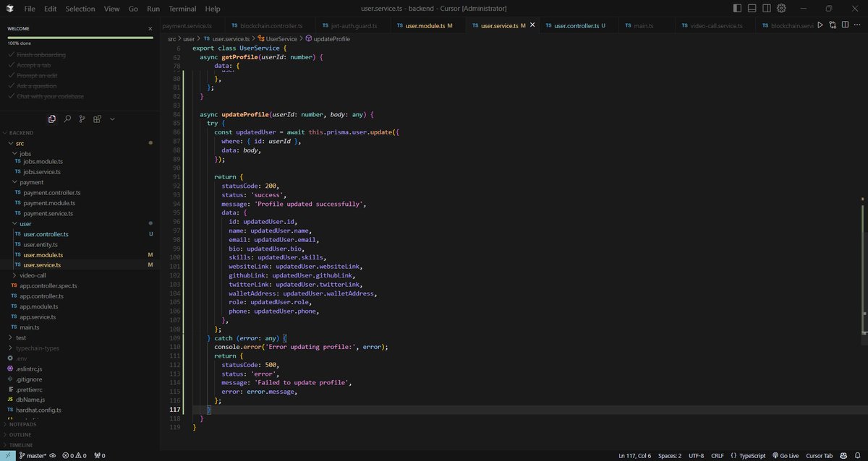Run the current file with play icon

pyautogui.click(x=820, y=25)
